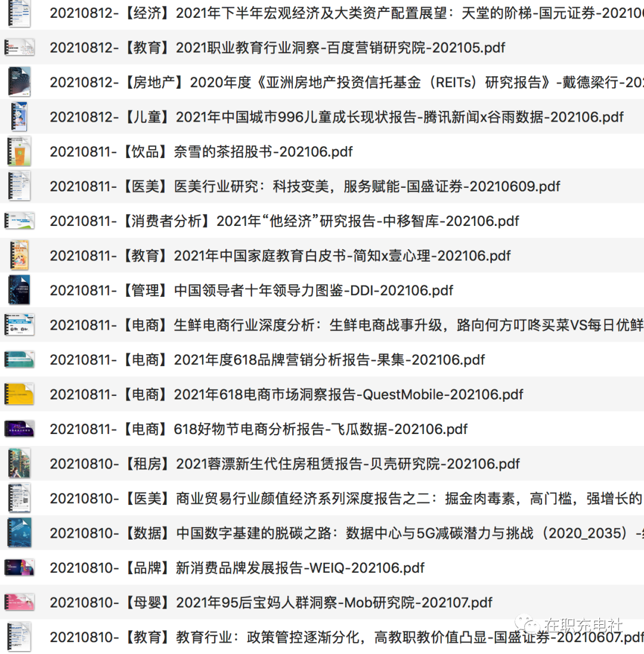Viewport: 644px width, 654px height.
Task: Select file 2021年“他经济”研究报告-中移智库
Action: pos(284,221)
